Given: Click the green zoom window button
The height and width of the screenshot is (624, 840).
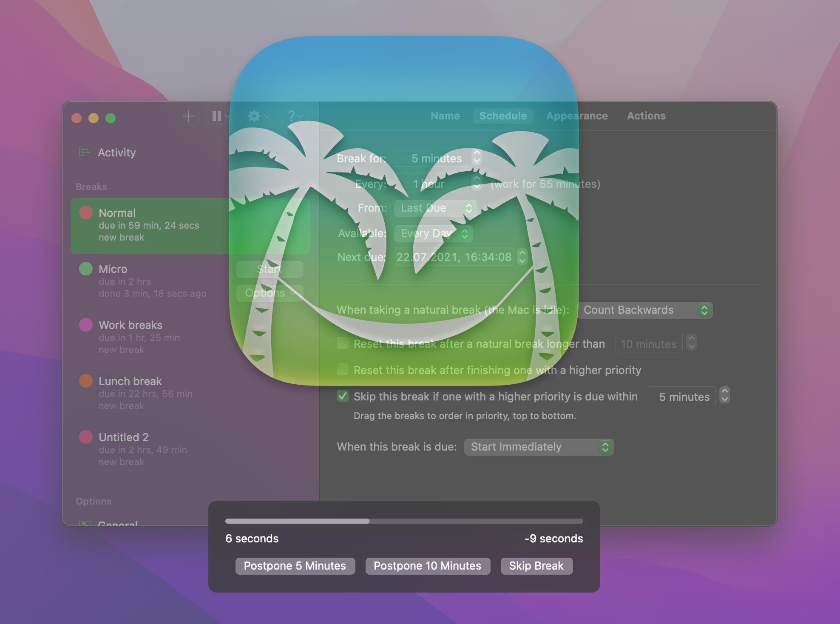Looking at the screenshot, I should [111, 118].
